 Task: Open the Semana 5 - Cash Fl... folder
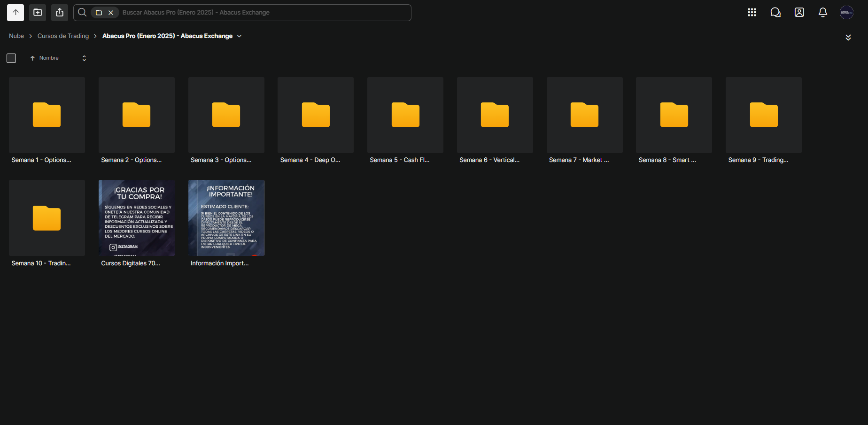click(405, 115)
